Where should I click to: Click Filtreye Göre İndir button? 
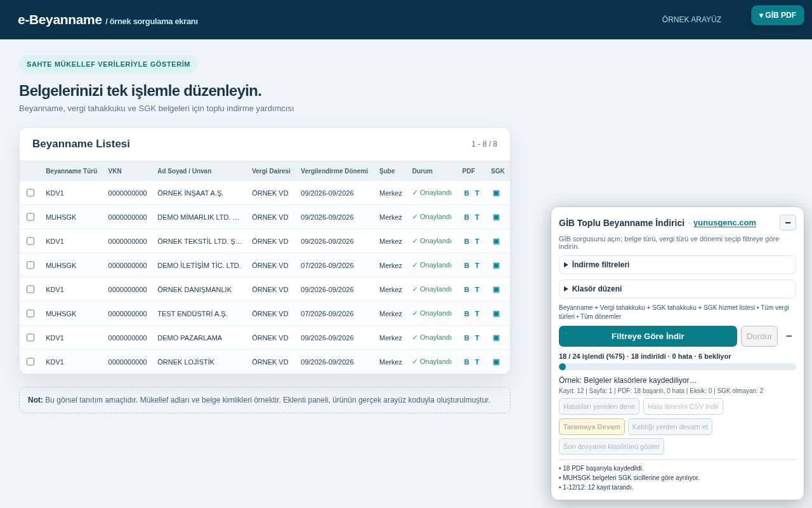click(648, 337)
